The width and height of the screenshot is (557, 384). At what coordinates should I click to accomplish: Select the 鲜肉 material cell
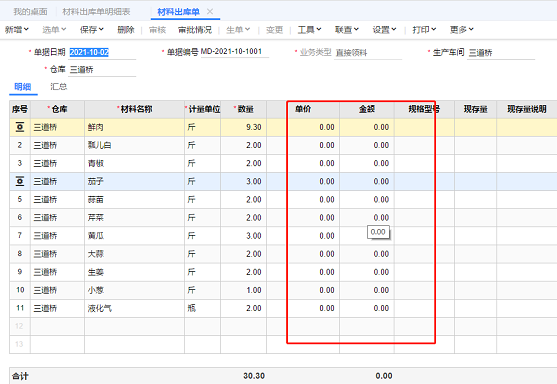pyautogui.click(x=135, y=127)
